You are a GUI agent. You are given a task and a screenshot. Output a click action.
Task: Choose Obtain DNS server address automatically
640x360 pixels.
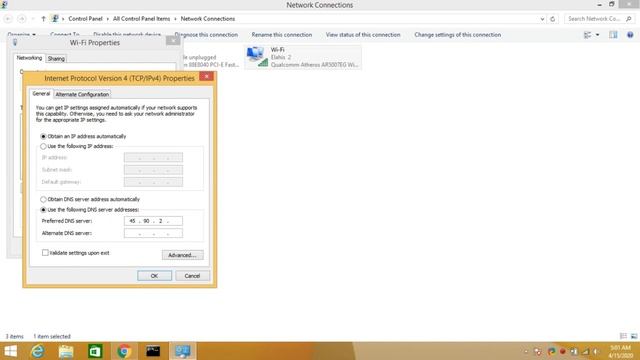click(x=90, y=199)
